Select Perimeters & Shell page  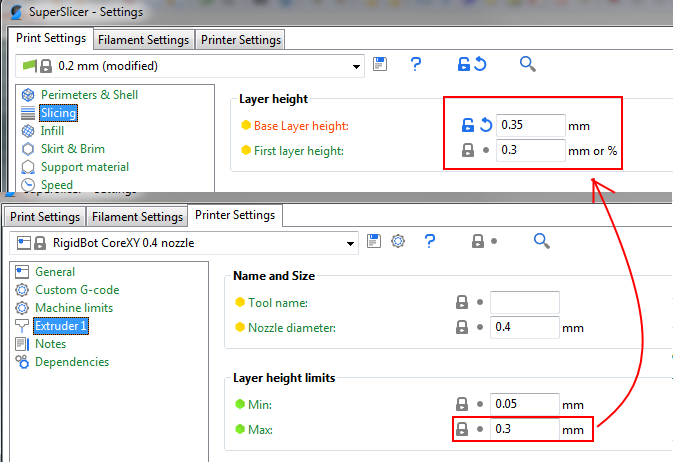pos(89,95)
